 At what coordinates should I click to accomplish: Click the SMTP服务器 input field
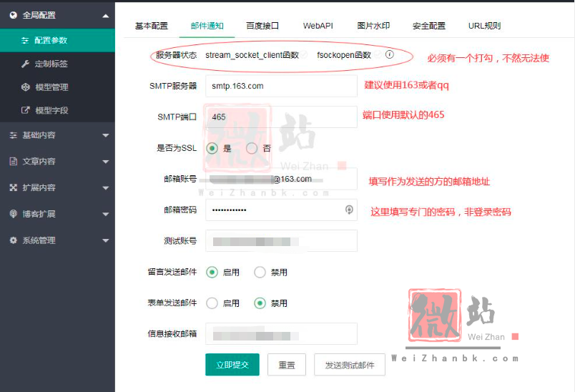point(281,86)
